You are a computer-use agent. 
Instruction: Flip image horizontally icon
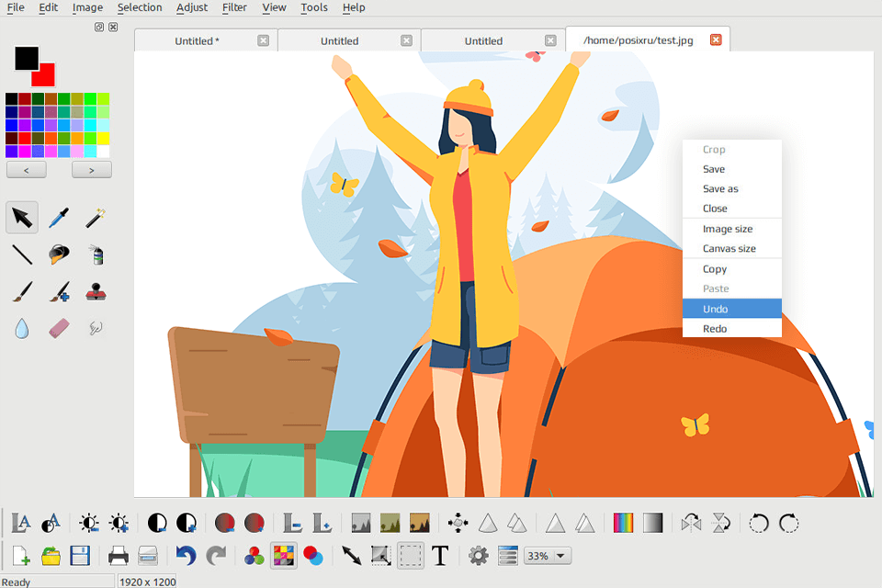tap(691, 524)
